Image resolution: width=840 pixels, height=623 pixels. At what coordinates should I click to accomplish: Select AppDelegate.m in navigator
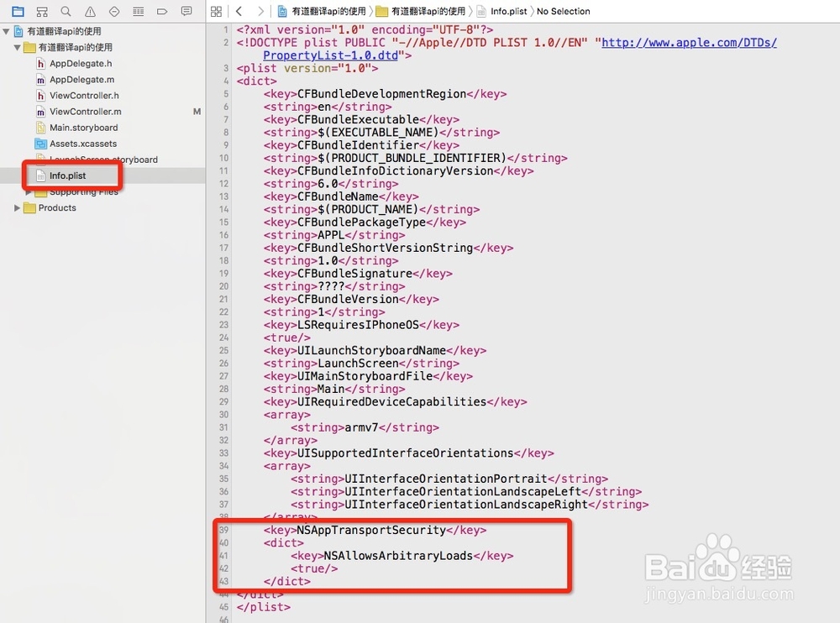82,79
